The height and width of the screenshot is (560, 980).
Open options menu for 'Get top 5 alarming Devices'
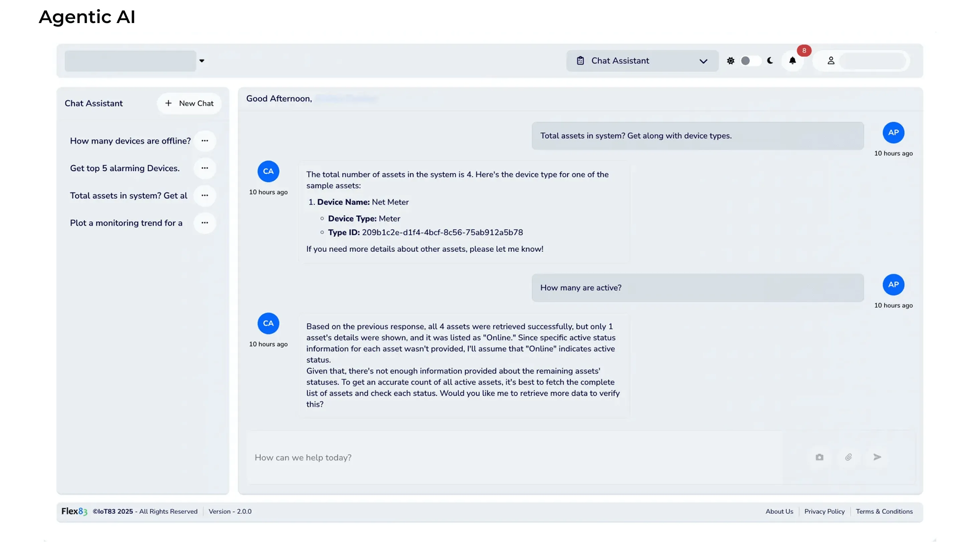[205, 168]
